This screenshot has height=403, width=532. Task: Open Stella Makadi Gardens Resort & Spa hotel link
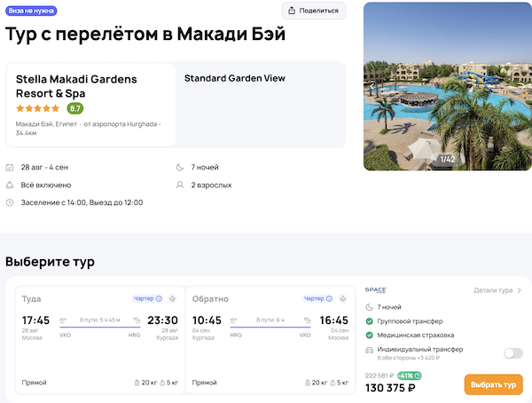(x=76, y=85)
